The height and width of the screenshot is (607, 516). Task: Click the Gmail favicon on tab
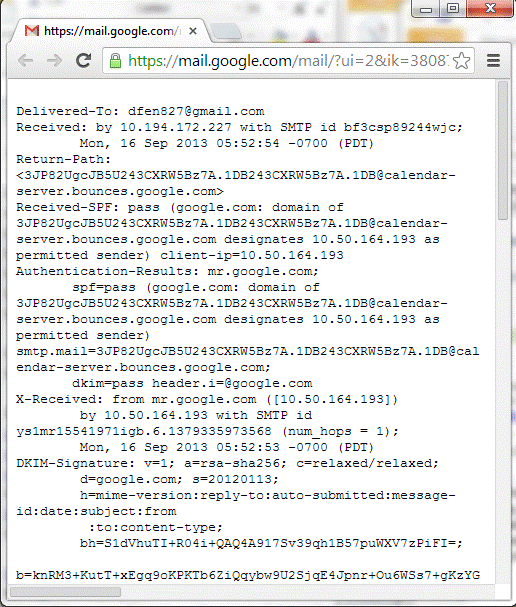(32, 31)
